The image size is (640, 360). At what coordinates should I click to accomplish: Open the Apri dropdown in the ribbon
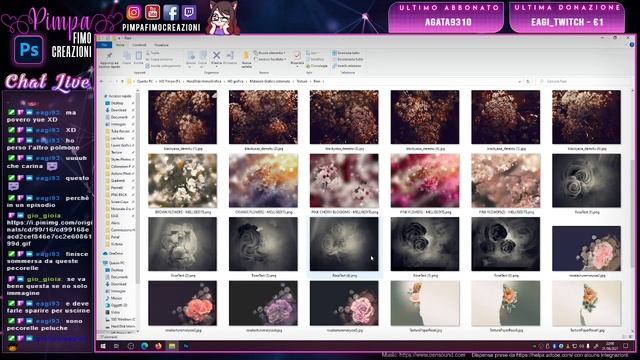coord(313,53)
